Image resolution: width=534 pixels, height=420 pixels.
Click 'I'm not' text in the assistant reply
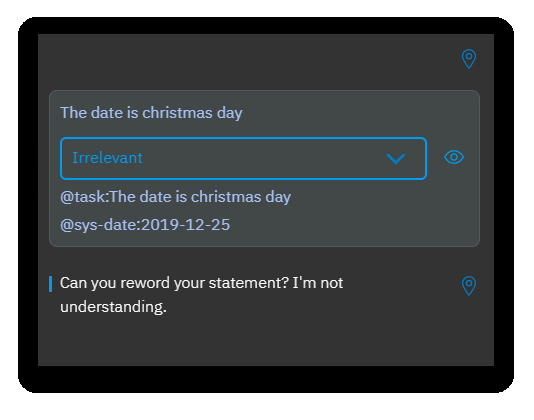coord(318,283)
